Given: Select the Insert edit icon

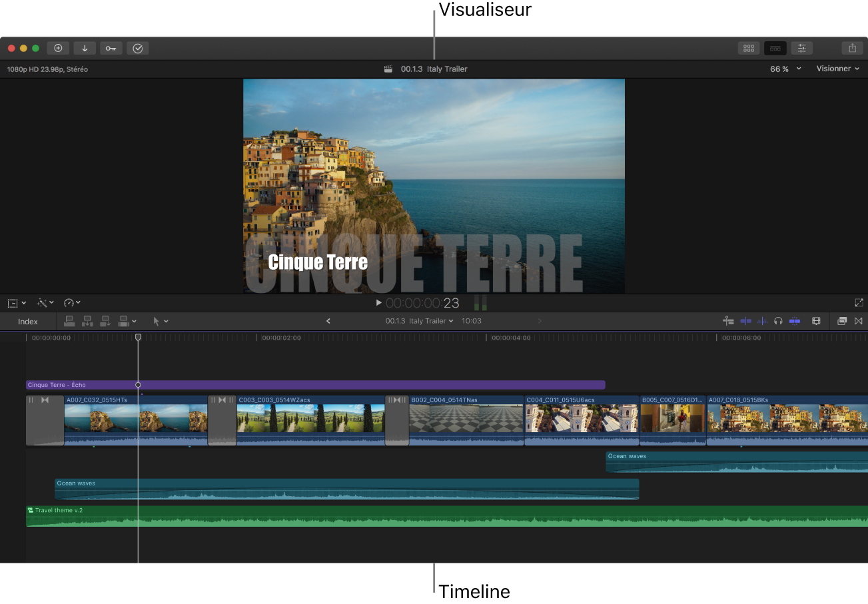Looking at the screenshot, I should [87, 321].
